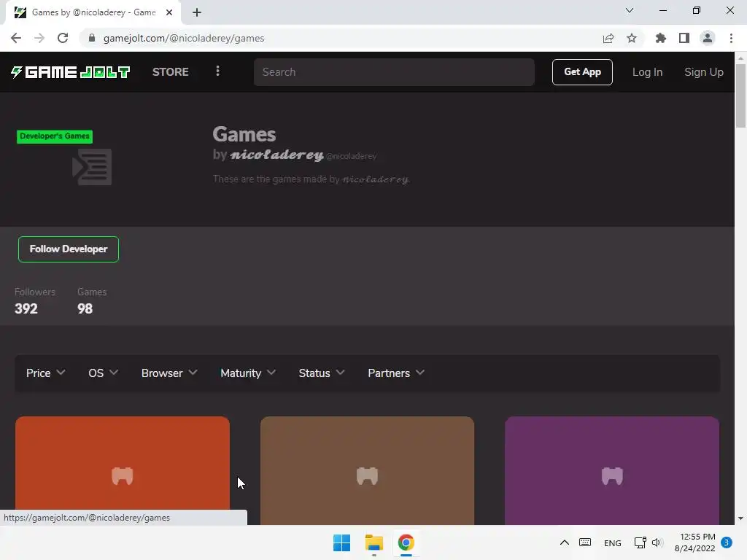747x560 pixels.
Task: Open the tab search chevron in the title bar
Action: point(630,10)
